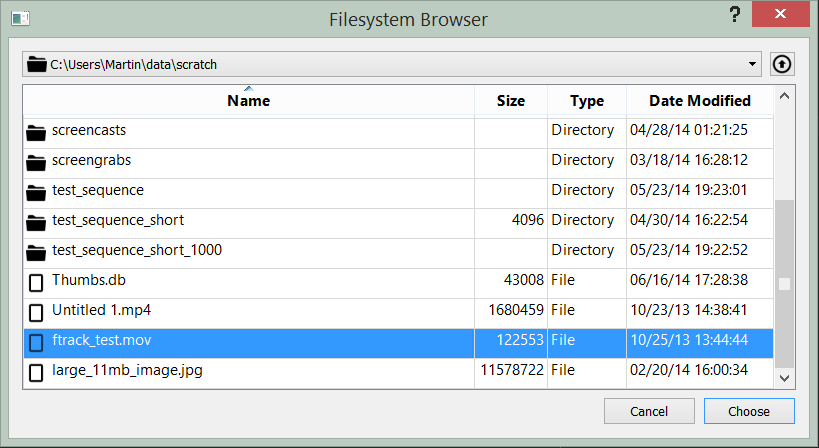Click the date 06/16/14 17:28:38

pyautogui.click(x=689, y=280)
